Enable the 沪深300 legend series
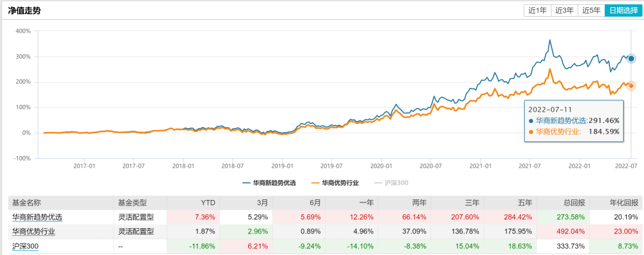Image resolution: width=644 pixels, height=255 pixels. coord(391,183)
